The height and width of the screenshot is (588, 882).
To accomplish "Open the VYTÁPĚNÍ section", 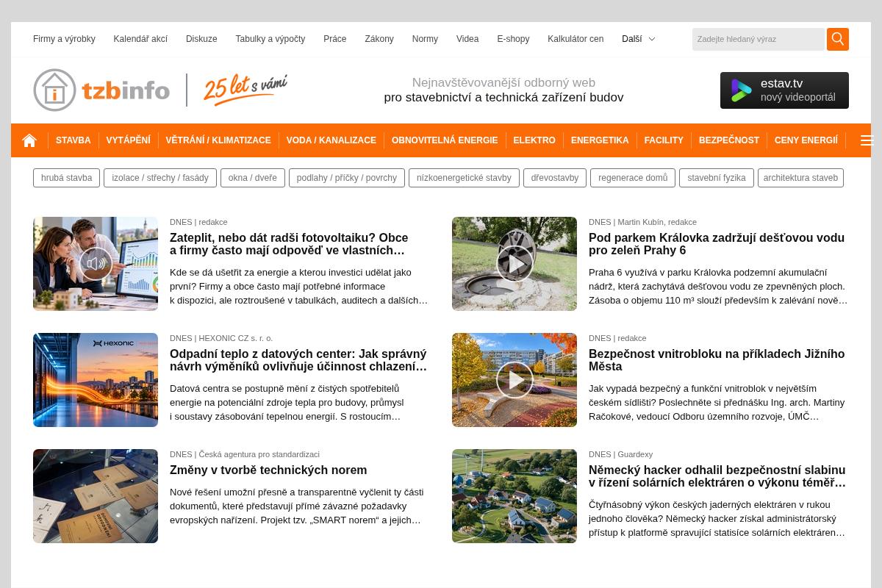I will coord(129,140).
